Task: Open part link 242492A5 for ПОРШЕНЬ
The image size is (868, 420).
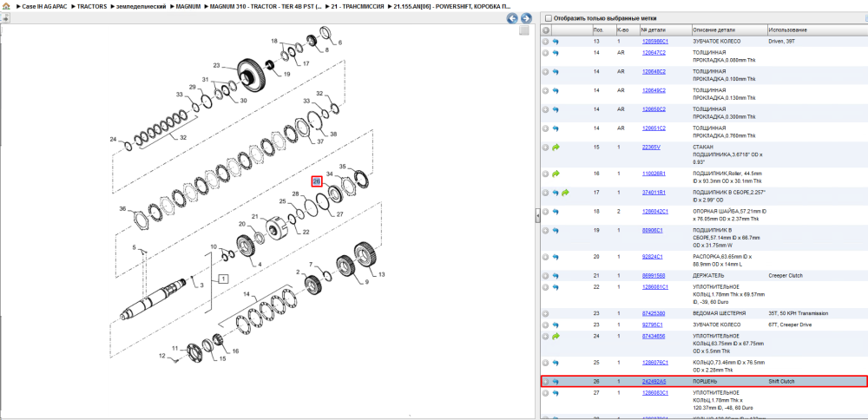Action: pos(654,381)
